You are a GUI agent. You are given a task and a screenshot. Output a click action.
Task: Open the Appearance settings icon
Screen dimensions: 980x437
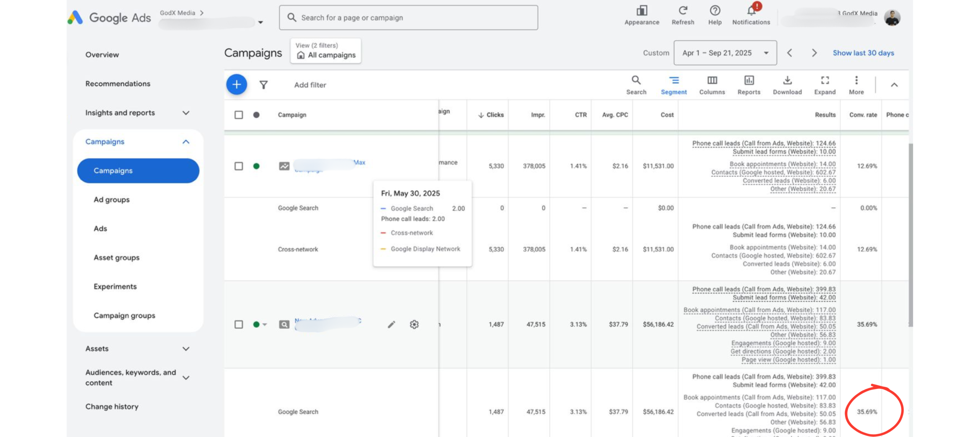[642, 10]
